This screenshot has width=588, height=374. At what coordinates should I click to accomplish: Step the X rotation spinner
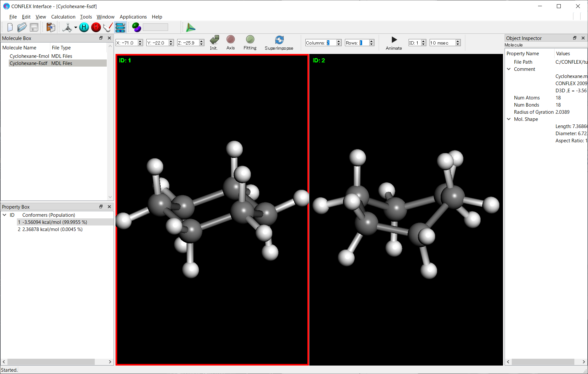[x=140, y=43]
